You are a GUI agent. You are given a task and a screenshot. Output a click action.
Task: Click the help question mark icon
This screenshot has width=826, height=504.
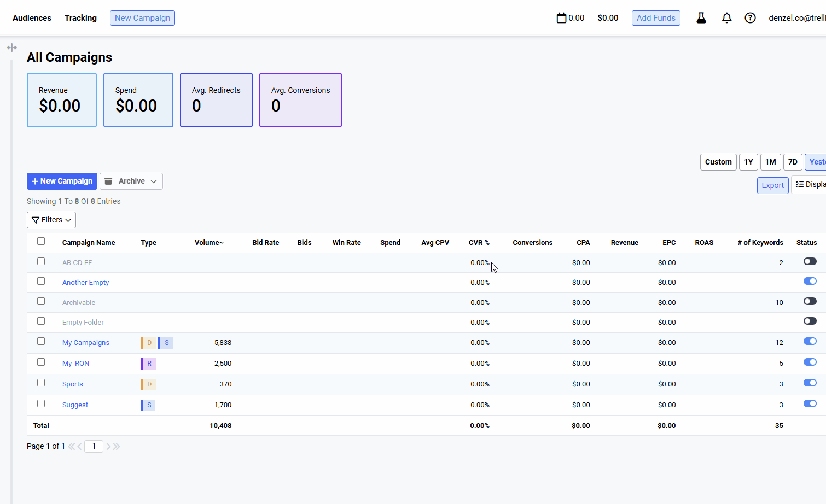[x=750, y=18]
